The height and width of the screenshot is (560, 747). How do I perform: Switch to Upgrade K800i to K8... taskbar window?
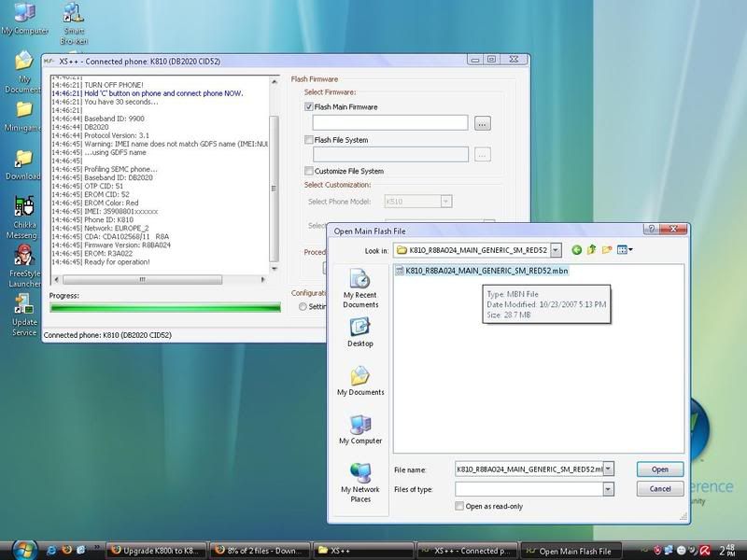tap(156, 551)
